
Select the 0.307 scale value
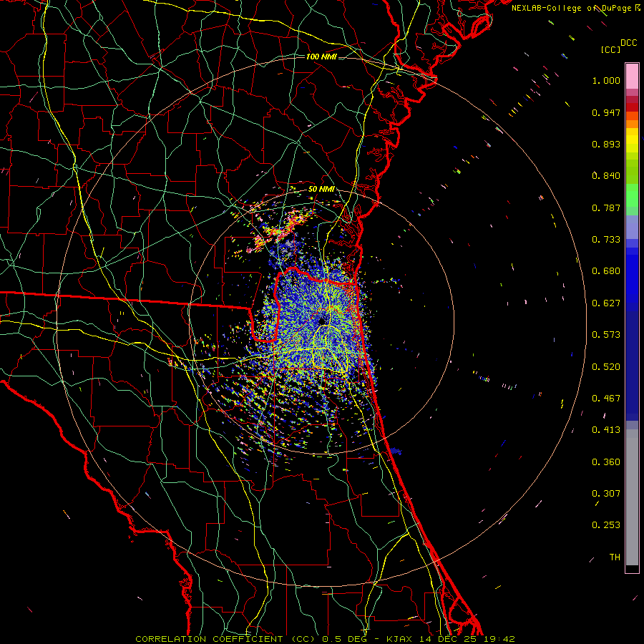tap(606, 494)
